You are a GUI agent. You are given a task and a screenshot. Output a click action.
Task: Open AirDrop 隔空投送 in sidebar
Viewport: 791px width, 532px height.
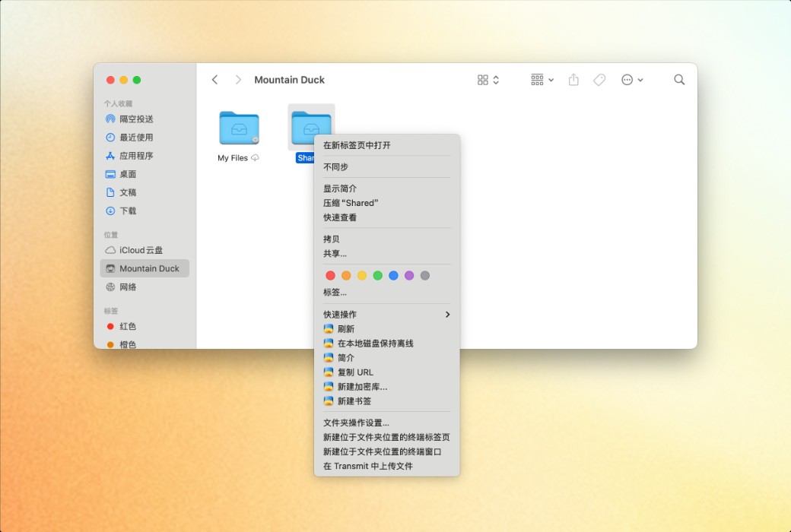[x=145, y=119]
